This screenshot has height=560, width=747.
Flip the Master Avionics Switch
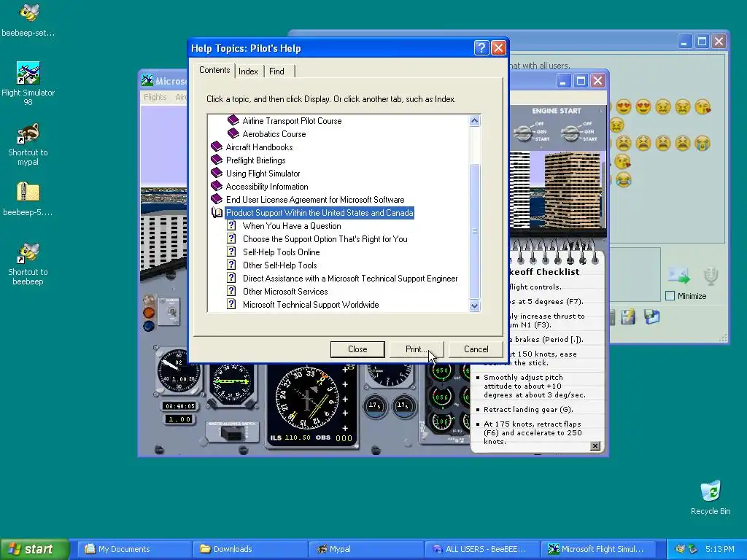click(x=232, y=433)
